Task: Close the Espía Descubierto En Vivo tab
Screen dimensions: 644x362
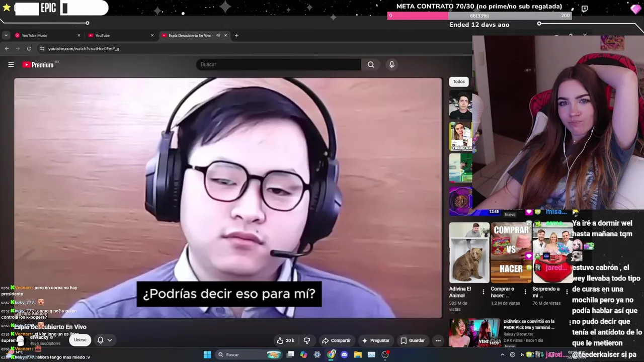Action: (x=225, y=35)
